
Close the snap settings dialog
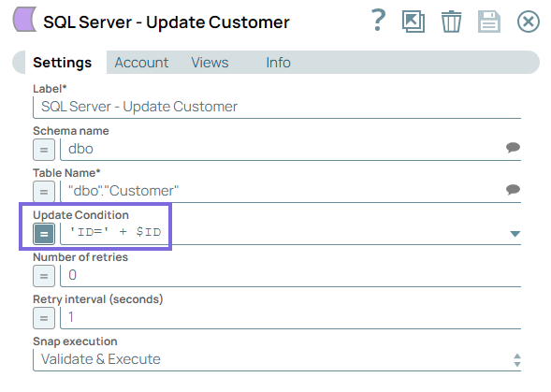click(529, 22)
